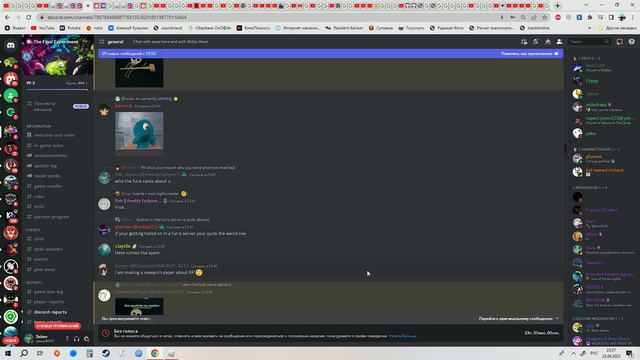Open Browse Channels entry in sidebar
Viewport: 640px width, 360px height.
coord(57,106)
